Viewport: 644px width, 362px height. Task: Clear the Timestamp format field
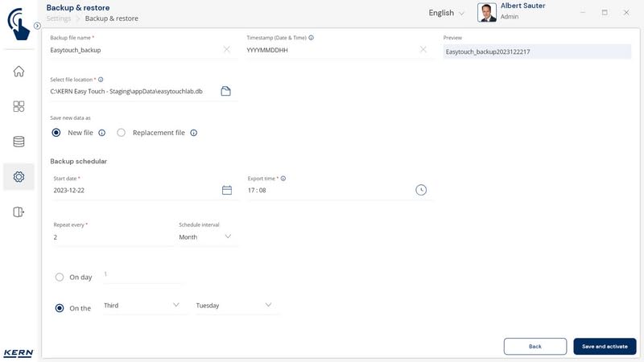(423, 50)
